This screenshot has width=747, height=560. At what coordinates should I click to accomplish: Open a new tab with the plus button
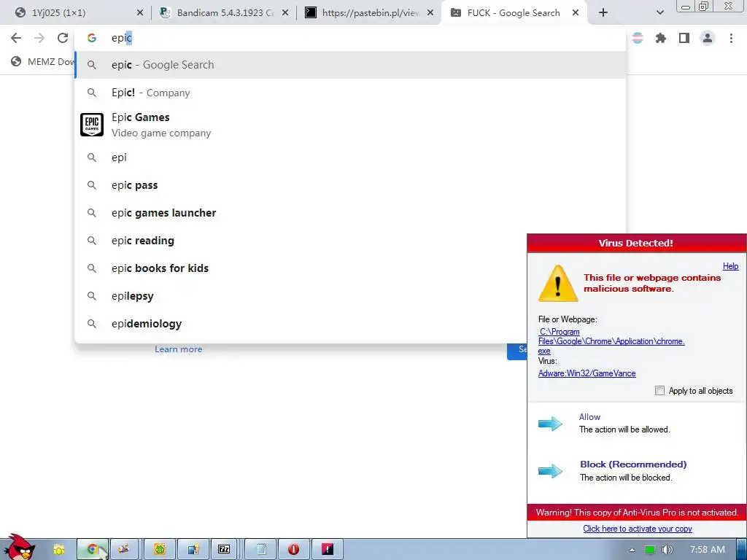click(x=603, y=13)
